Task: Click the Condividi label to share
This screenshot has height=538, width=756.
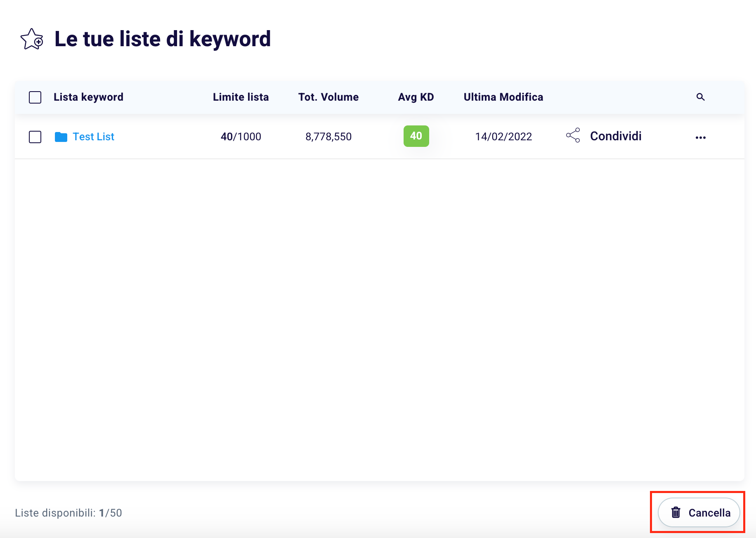Action: 615,136
